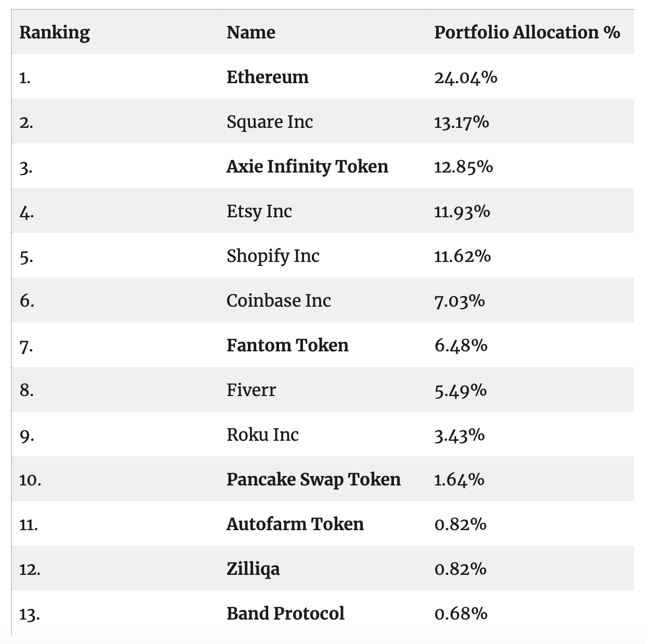Viewport: 646px width, 644px height.
Task: Click the Ethereum name in row 1
Action: click(x=267, y=77)
